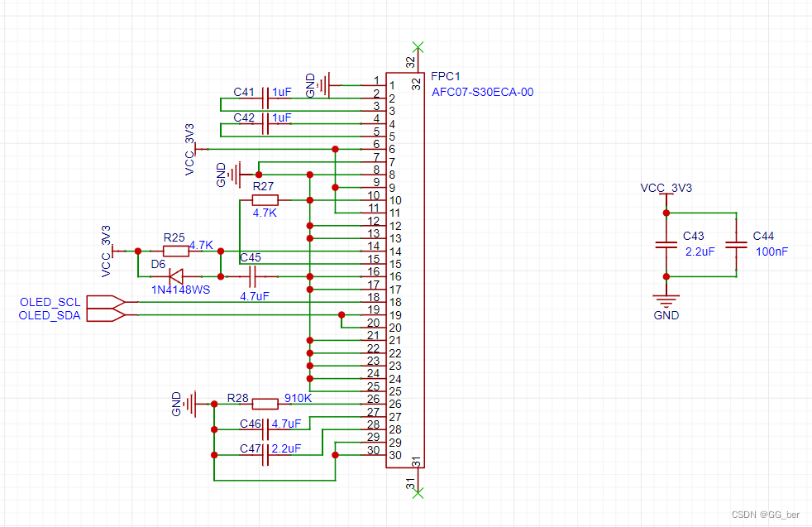Click the VCC_3V3 label above C43
This screenshot has height=527, width=812.
coord(667,189)
